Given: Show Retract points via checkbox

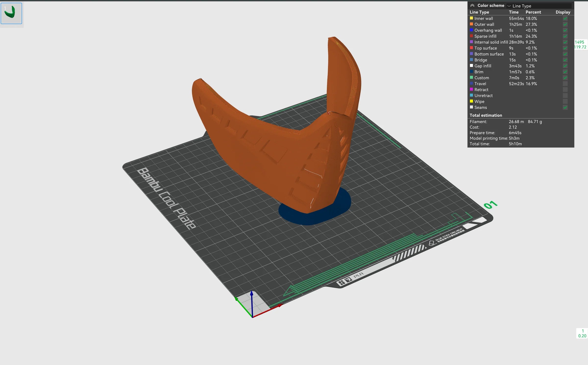Looking at the screenshot, I should click(x=565, y=90).
